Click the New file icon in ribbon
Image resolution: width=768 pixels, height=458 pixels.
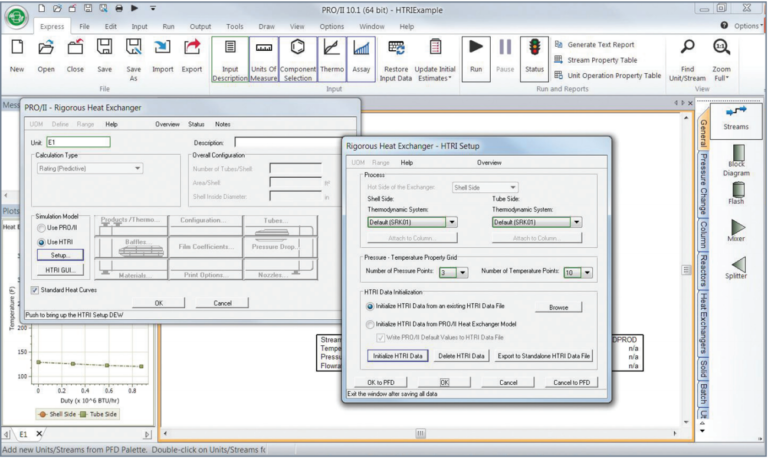pyautogui.click(x=17, y=48)
